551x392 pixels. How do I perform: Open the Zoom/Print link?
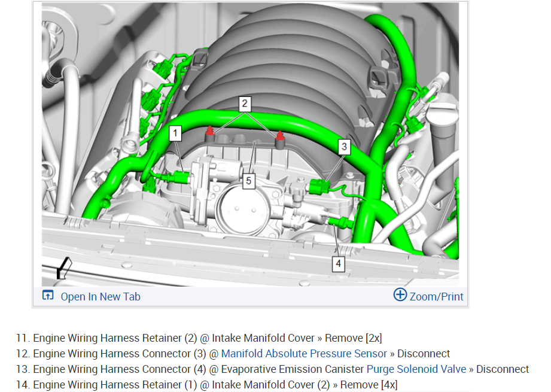coord(437,297)
